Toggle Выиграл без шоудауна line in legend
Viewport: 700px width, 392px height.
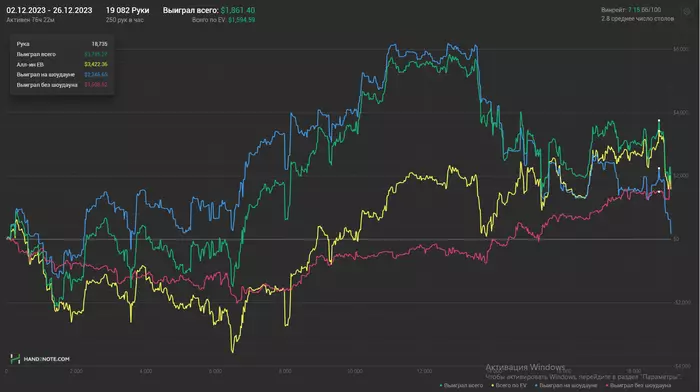640,385
